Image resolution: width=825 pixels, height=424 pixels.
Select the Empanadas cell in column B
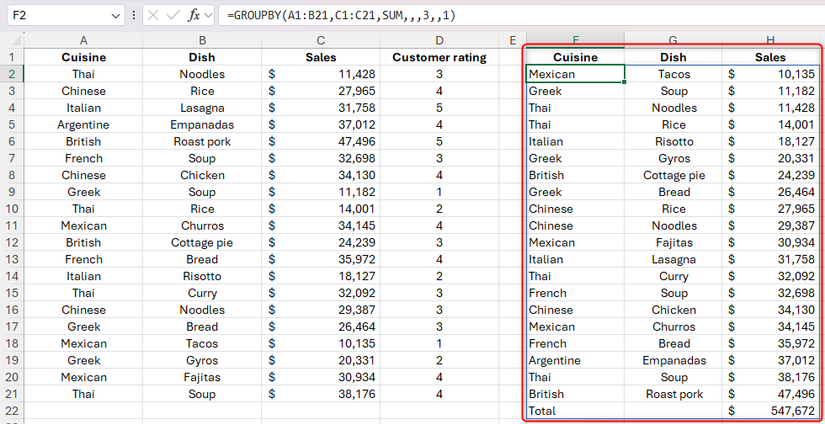click(202, 125)
